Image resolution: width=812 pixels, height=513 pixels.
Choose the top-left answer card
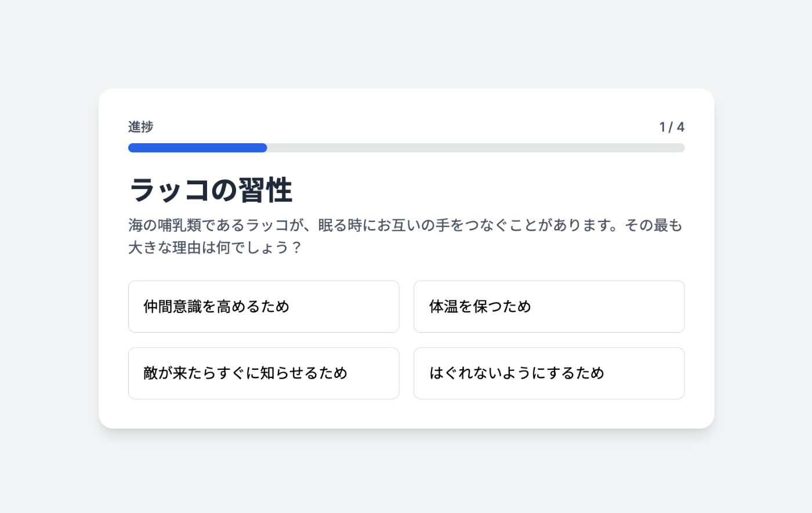[x=263, y=307]
